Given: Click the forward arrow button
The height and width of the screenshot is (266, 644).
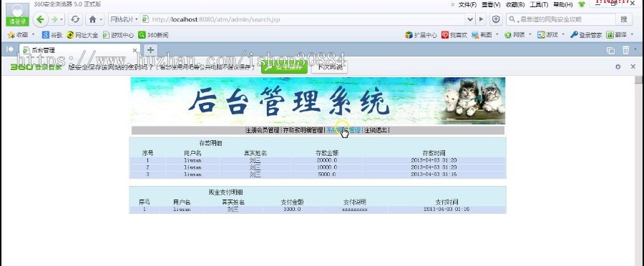Looking at the screenshot, I should pyautogui.click(x=54, y=19).
